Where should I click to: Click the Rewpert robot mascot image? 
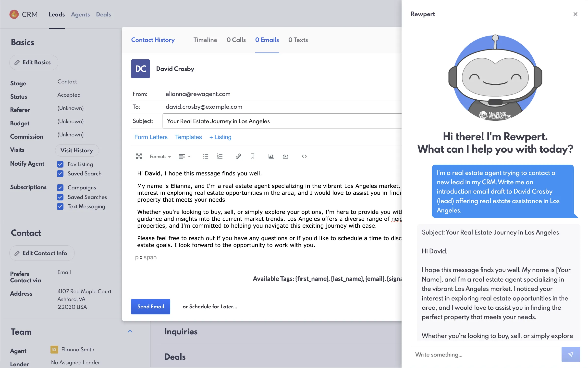pos(495,78)
